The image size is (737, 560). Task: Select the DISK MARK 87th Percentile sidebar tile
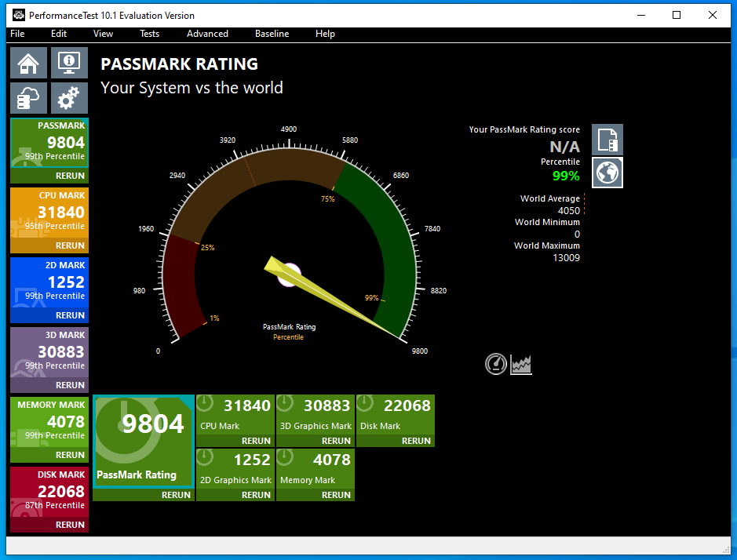(49, 492)
